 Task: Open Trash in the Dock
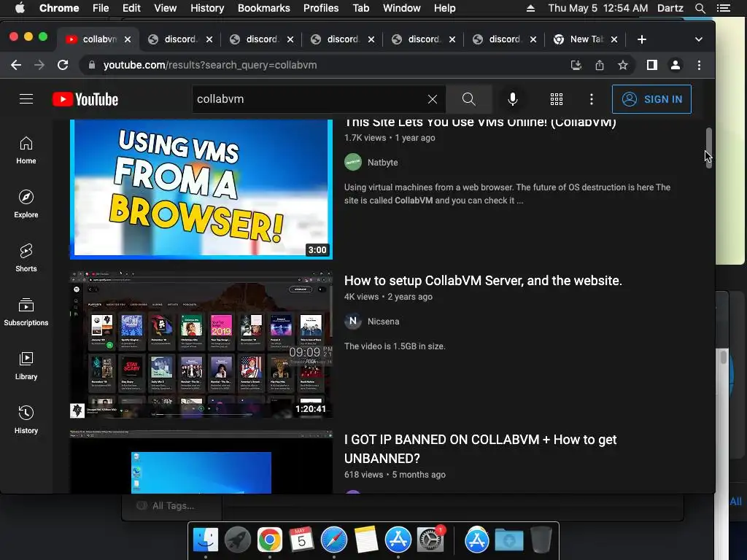[541, 540]
